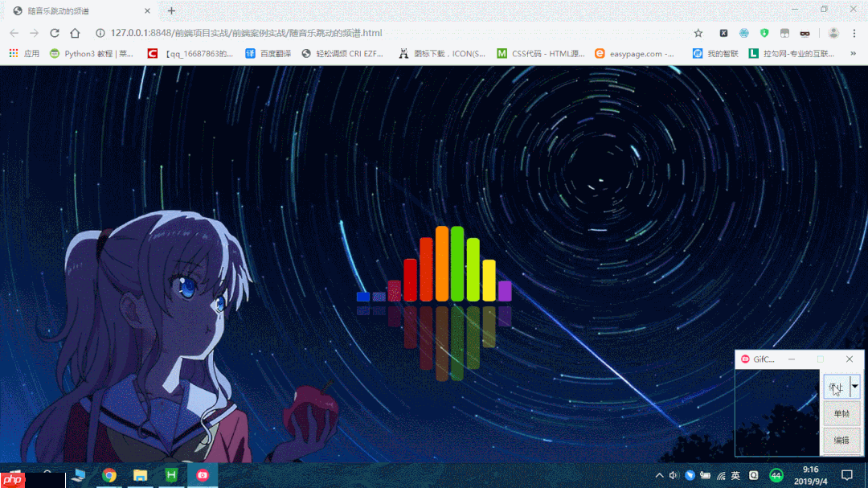
Task: Switch input language via 英 tray indicator
Action: click(x=735, y=474)
